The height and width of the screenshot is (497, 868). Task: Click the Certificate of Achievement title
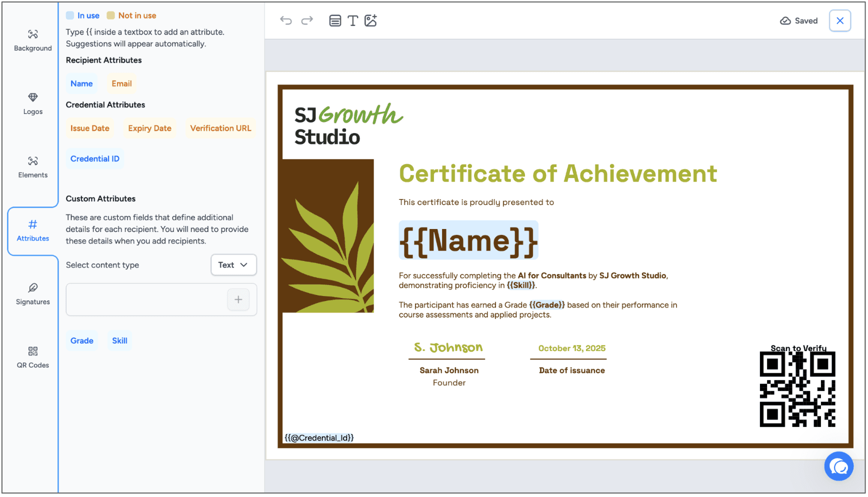click(x=558, y=173)
